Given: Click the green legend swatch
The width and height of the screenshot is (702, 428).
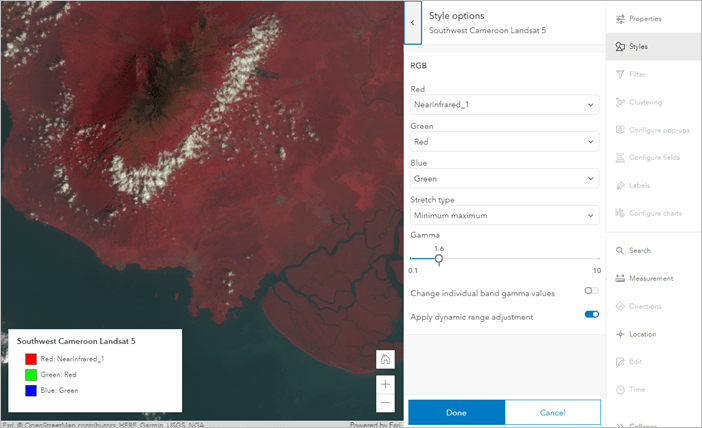Looking at the screenshot, I should click(x=31, y=375).
